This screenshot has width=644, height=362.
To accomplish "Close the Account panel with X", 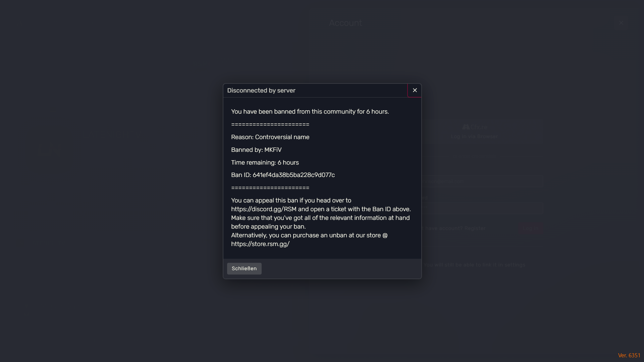I will tap(621, 23).
